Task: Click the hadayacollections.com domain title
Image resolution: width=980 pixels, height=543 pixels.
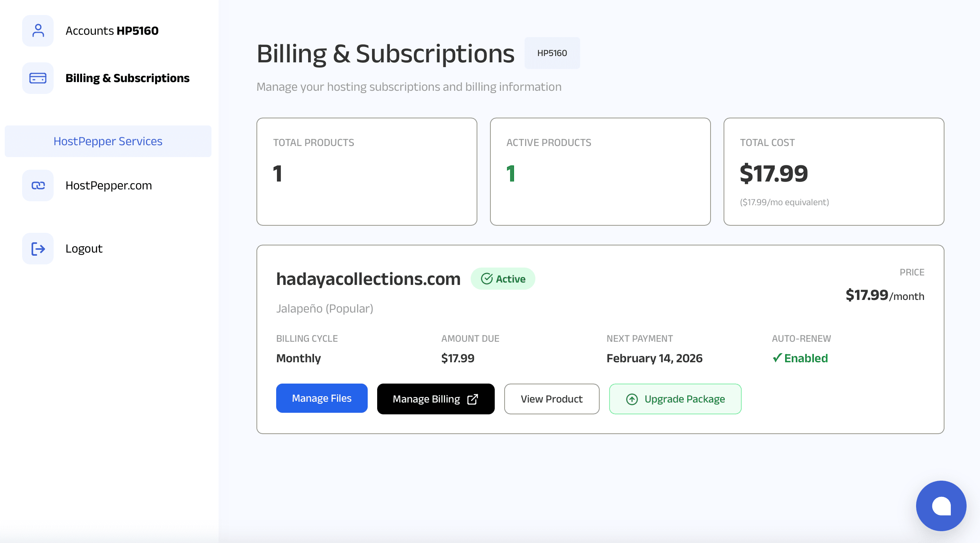Action: [x=368, y=279]
